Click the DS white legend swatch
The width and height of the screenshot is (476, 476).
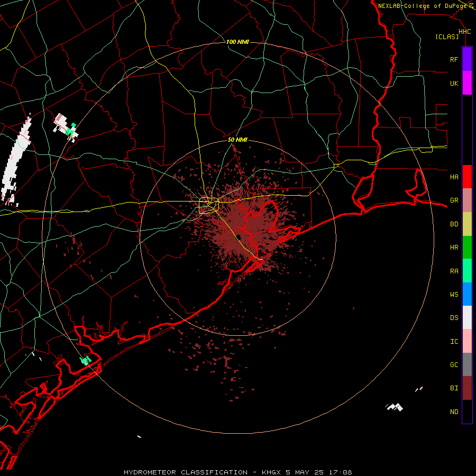467,317
